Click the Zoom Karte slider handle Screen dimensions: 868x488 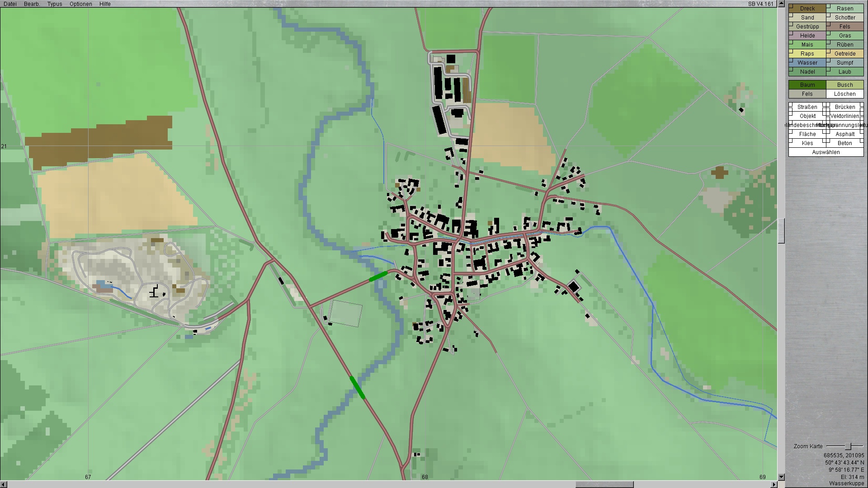[x=848, y=446]
